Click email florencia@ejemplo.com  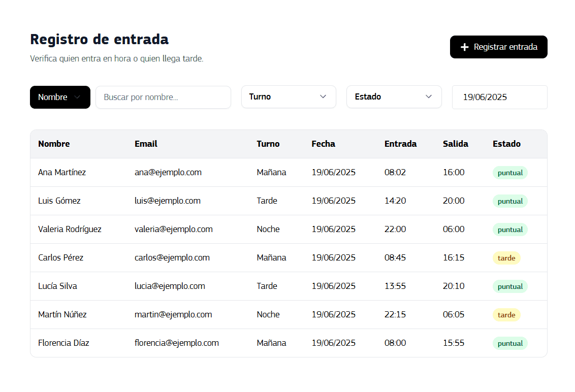pyautogui.click(x=177, y=343)
